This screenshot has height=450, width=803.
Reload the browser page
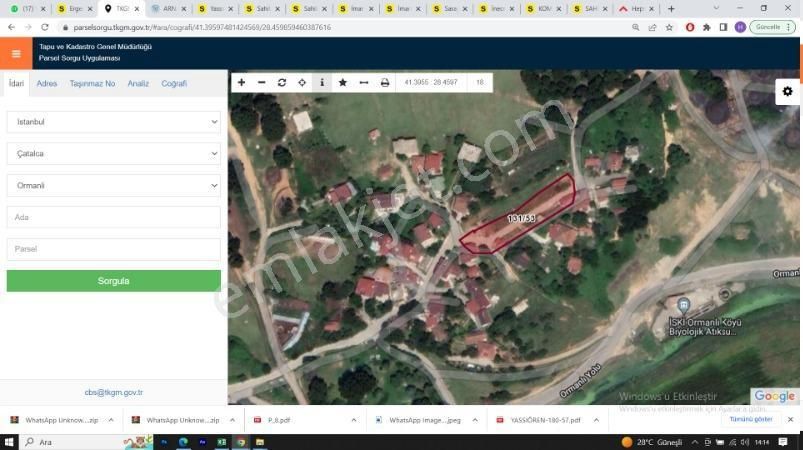point(45,27)
